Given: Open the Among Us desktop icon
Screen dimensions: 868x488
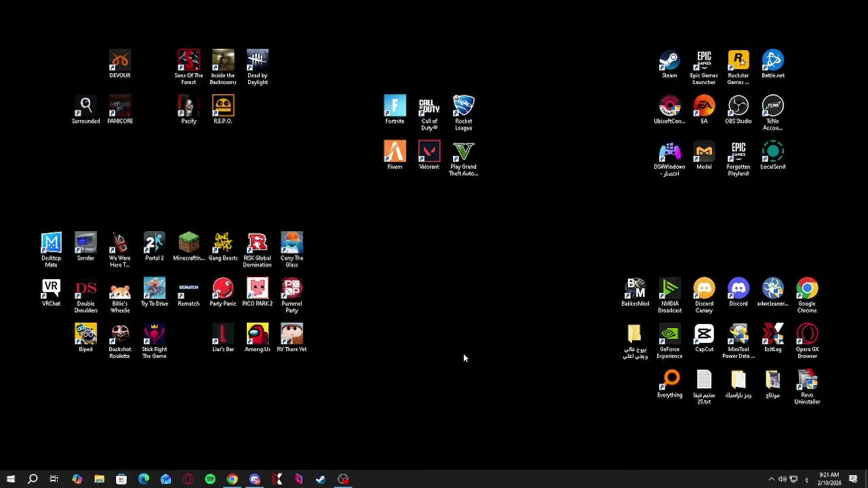Looking at the screenshot, I should click(258, 338).
